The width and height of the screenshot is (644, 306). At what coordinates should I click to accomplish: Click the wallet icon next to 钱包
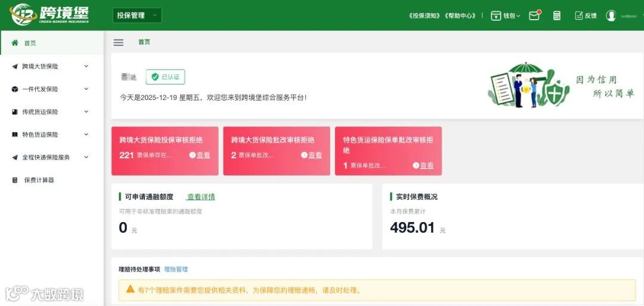point(496,16)
